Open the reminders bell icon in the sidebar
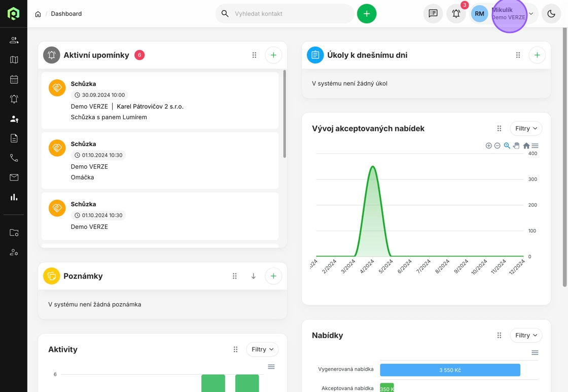 tap(14, 99)
